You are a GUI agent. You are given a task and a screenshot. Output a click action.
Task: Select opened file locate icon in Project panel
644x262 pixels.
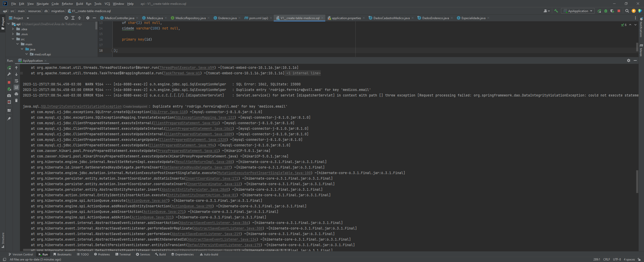point(66,18)
